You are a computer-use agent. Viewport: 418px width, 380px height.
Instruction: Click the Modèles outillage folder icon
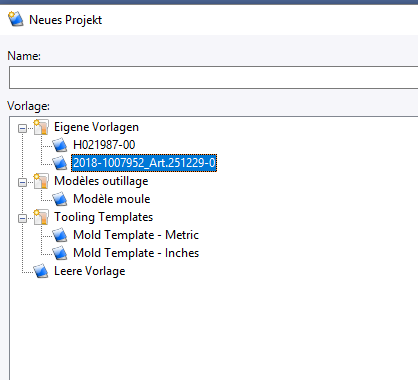41,181
